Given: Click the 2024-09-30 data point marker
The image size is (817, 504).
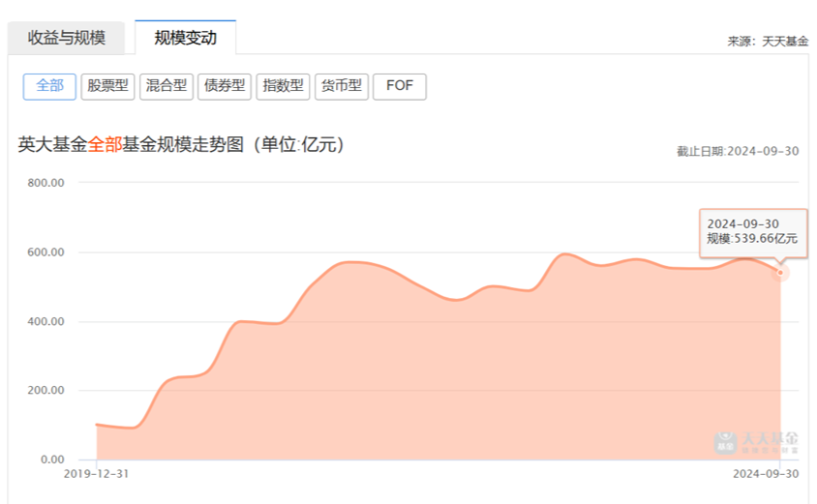Looking at the screenshot, I should click(x=780, y=272).
